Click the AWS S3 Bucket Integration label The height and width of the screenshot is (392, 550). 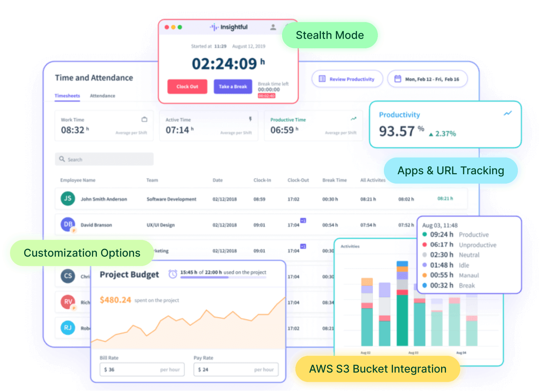378,369
